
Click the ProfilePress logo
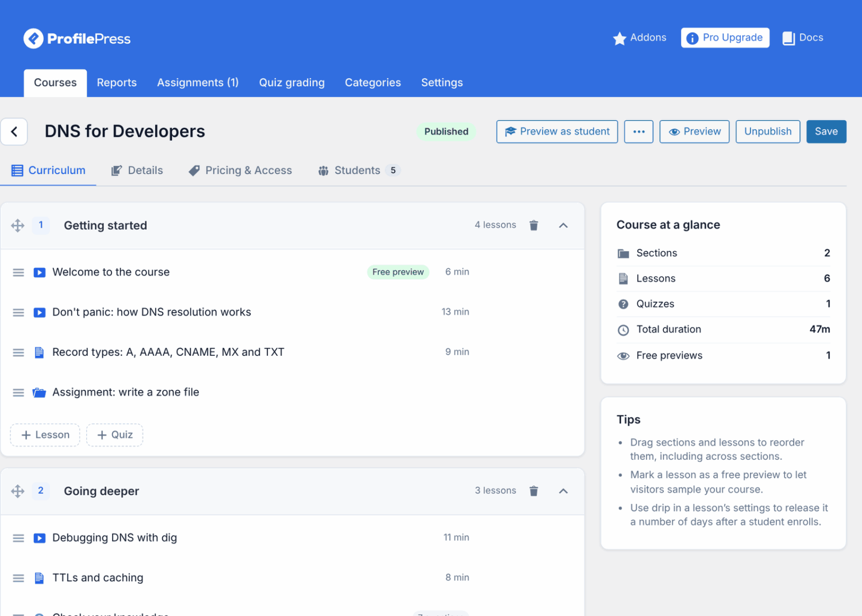(x=77, y=38)
